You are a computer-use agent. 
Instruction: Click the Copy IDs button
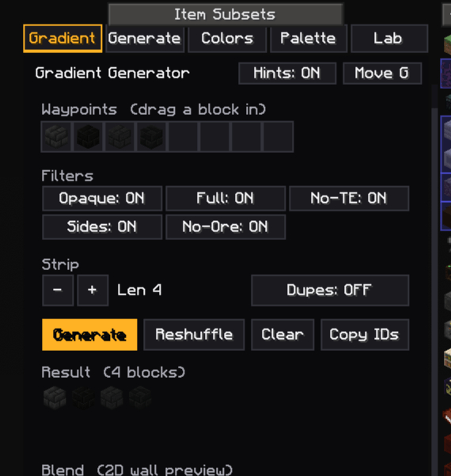tap(365, 335)
